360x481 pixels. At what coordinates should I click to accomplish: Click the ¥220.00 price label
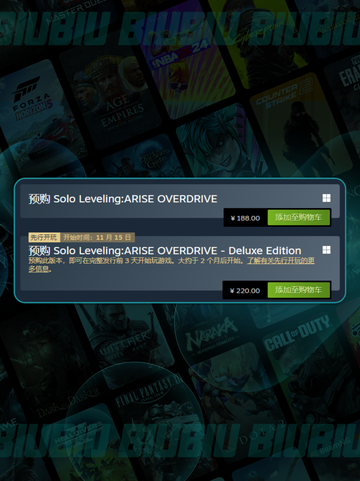(245, 291)
